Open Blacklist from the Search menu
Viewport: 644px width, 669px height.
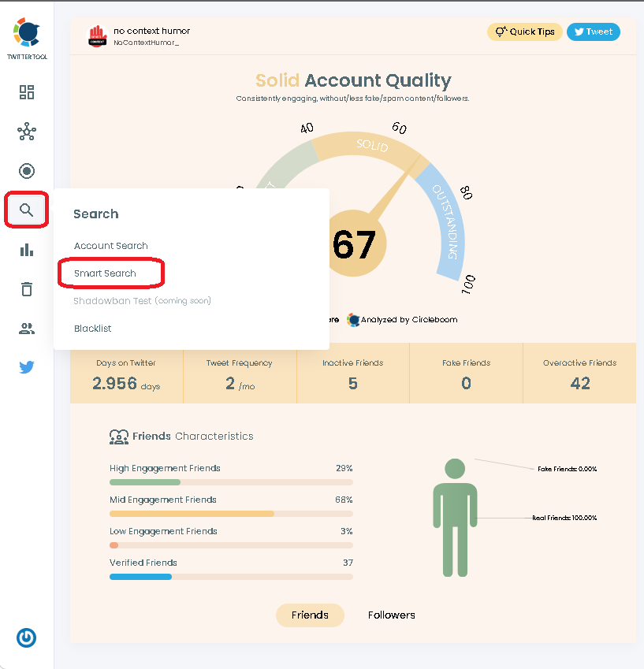tap(92, 329)
